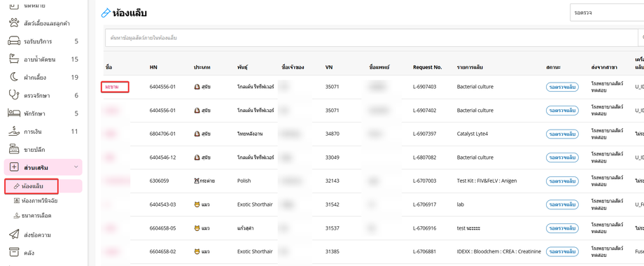Click รอตรวจแล็บ status for L-6706917
The width and height of the screenshot is (644, 266).
coord(562,204)
